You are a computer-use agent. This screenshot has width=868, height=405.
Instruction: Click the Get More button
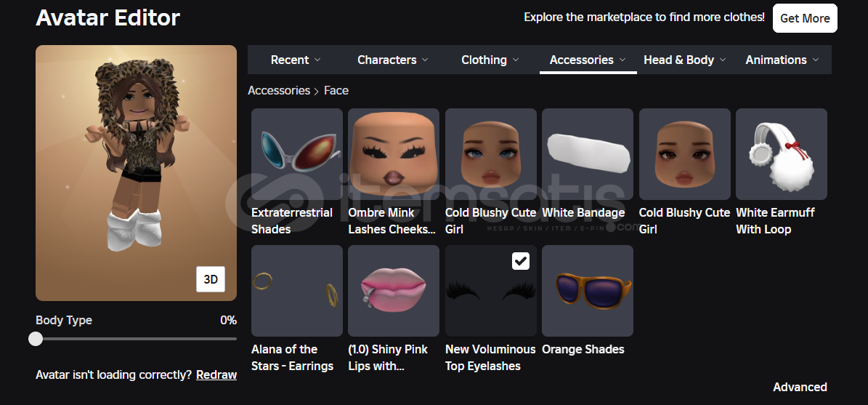tap(805, 18)
